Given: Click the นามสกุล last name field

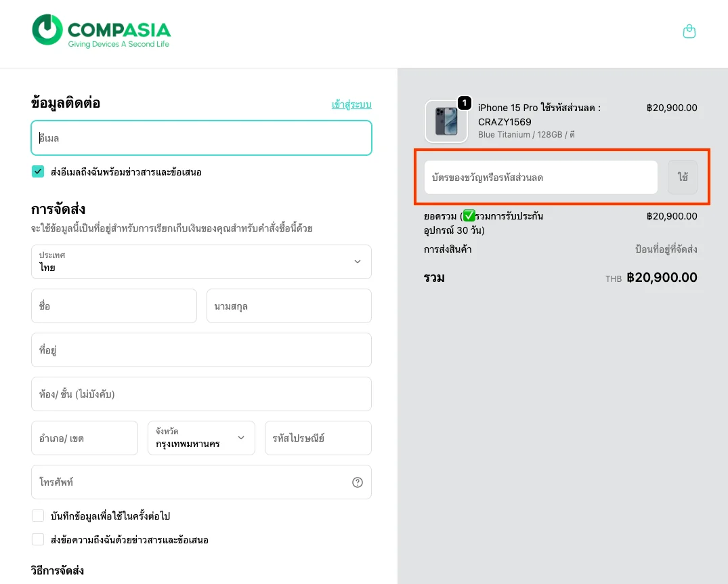Looking at the screenshot, I should coord(288,306).
